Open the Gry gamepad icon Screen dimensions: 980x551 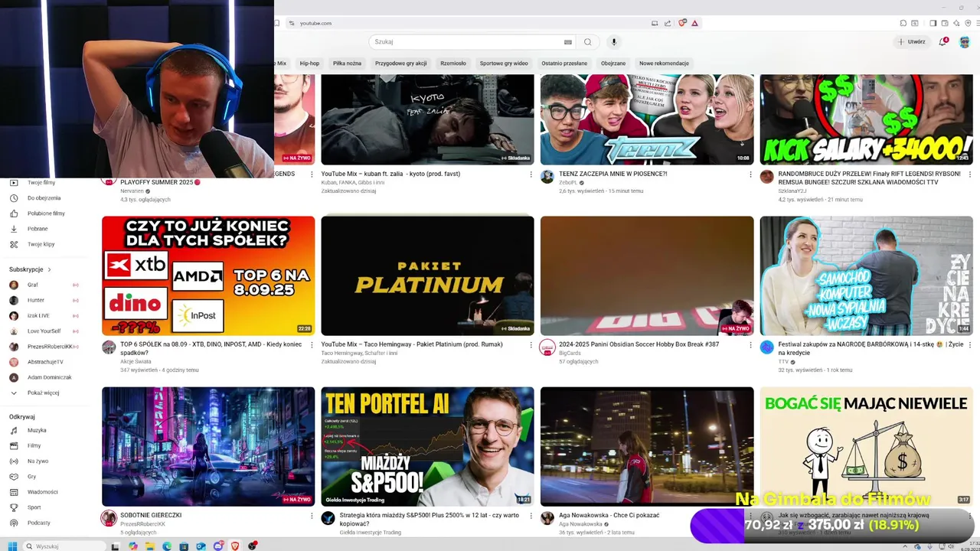(x=14, y=477)
